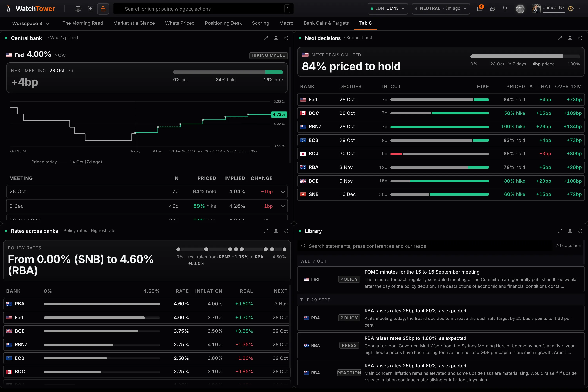
Task: Open the chat messages icon
Action: click(492, 9)
